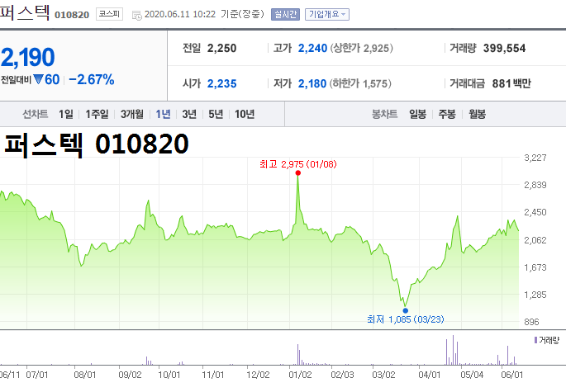Click the 04/01 date axis label
566x392 pixels.
(429, 375)
